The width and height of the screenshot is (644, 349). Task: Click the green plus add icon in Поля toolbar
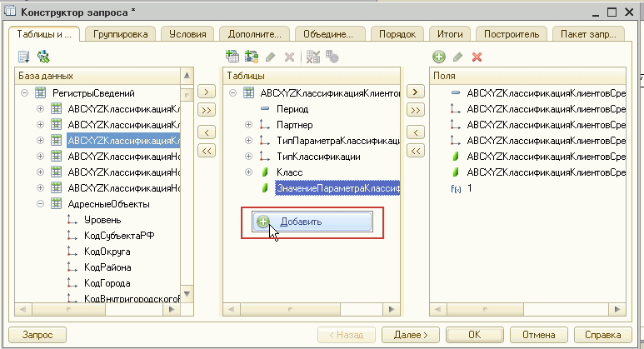[x=439, y=57]
